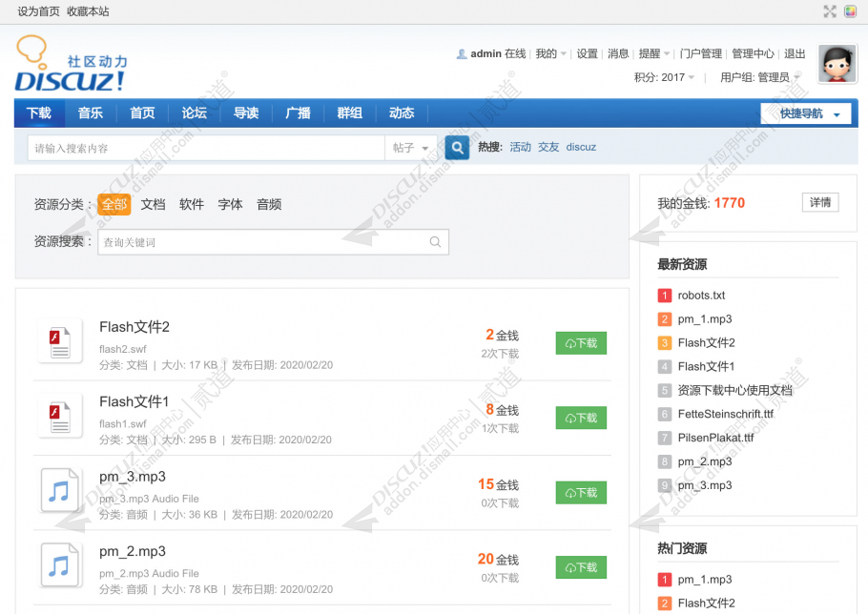
Task: Open Flash文件2 title in resource list
Action: pos(134,327)
